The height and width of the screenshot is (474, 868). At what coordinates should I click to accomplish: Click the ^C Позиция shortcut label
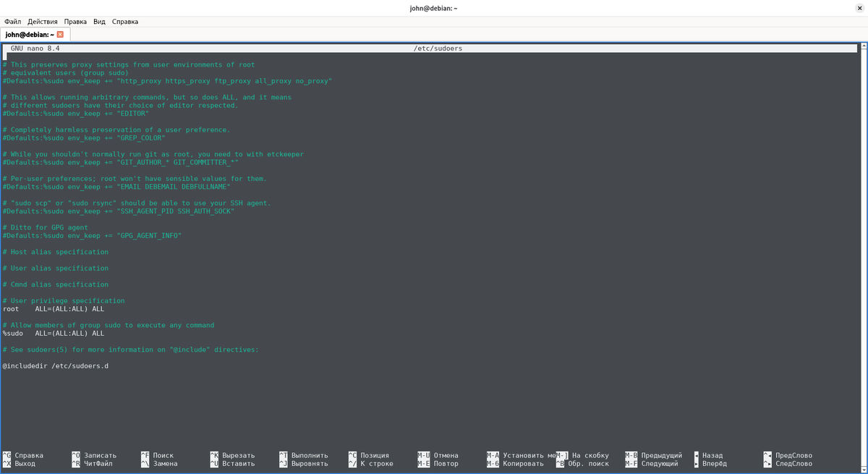tap(369, 455)
